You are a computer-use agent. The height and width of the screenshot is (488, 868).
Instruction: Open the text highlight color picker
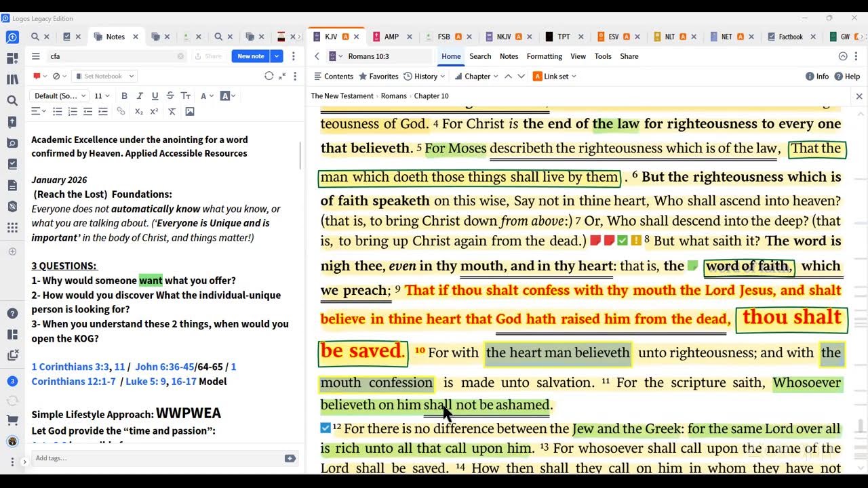click(x=228, y=96)
